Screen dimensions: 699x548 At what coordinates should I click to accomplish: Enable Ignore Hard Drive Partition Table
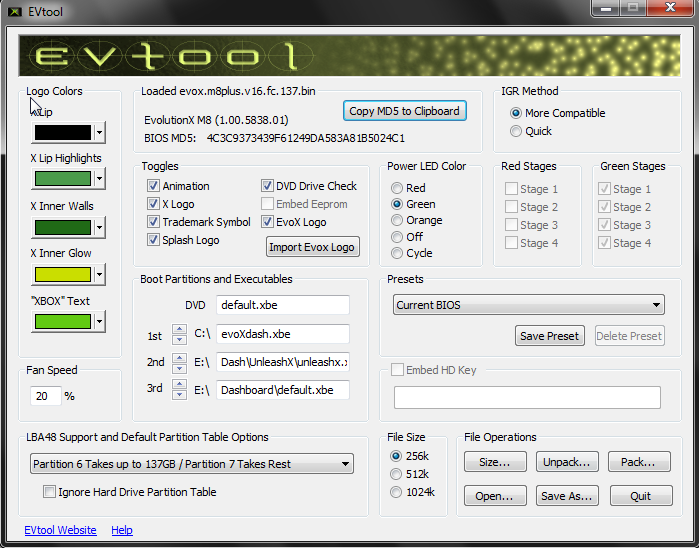coord(49,492)
